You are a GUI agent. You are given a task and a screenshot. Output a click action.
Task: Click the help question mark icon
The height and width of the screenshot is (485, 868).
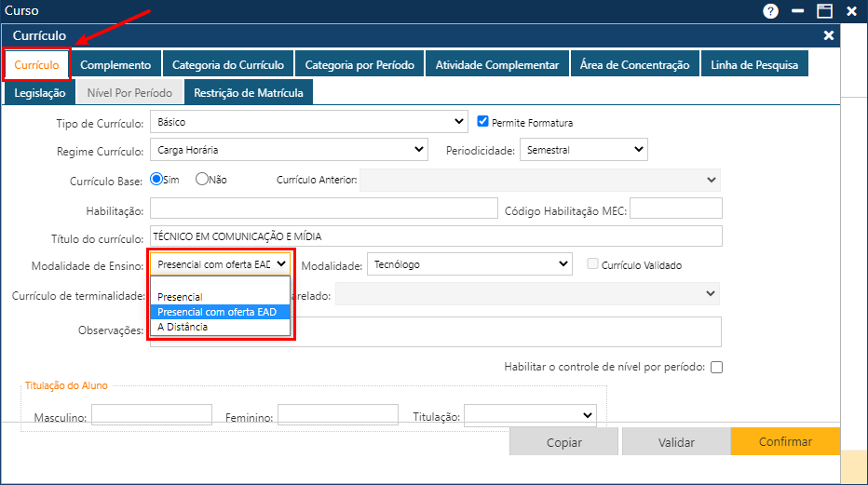[770, 11]
